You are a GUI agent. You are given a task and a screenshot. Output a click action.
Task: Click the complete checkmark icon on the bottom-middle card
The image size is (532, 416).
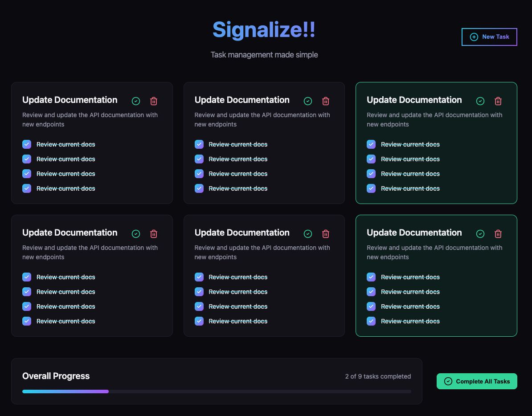[308, 234]
